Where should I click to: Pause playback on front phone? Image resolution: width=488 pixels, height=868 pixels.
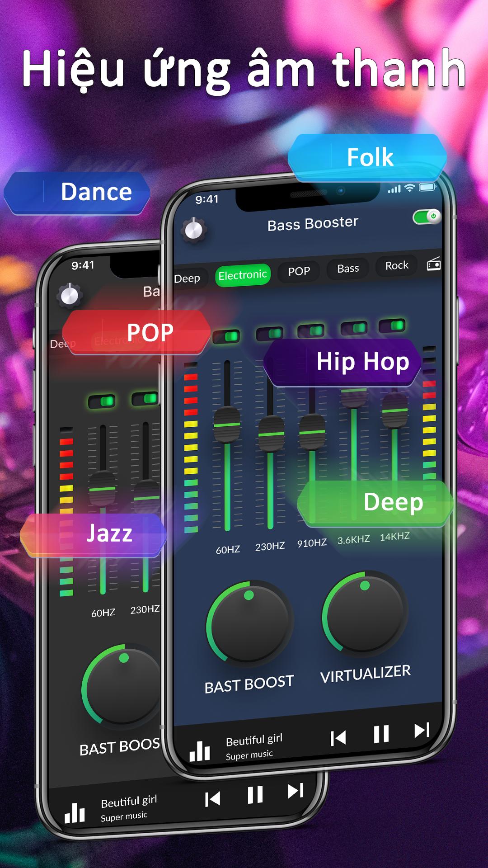pyautogui.click(x=381, y=734)
